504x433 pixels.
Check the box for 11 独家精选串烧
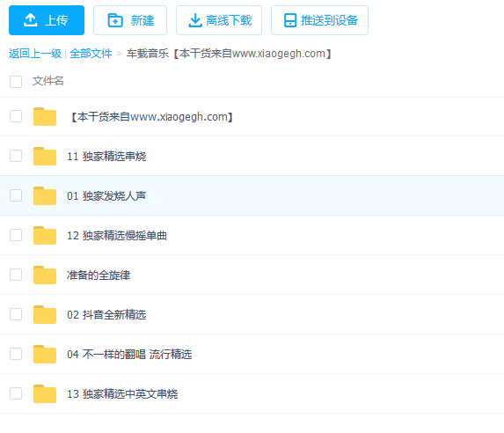pyautogui.click(x=16, y=156)
